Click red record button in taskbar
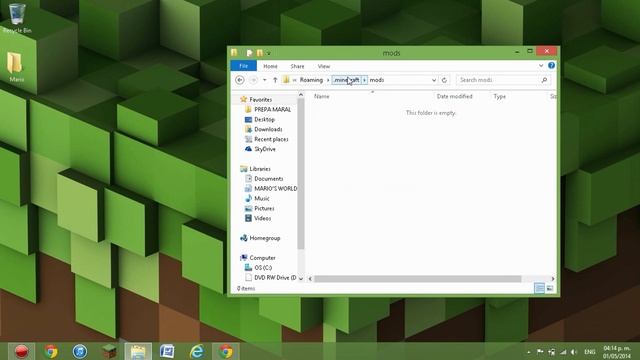640x360 pixels. click(21, 351)
